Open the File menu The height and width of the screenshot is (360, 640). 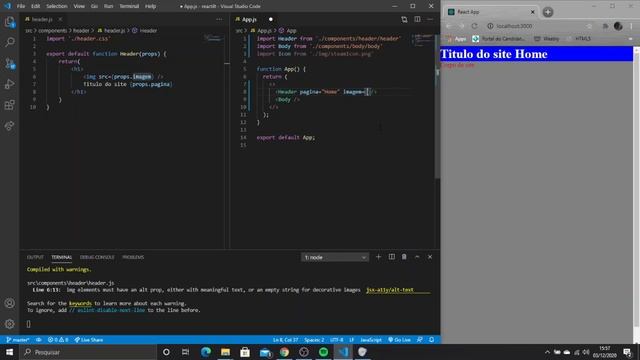tap(21, 6)
